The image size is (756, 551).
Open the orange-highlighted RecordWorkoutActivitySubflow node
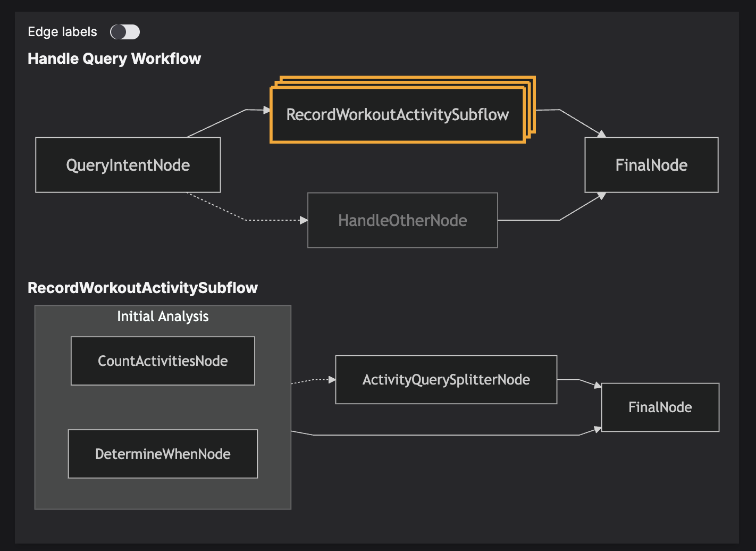397,115
